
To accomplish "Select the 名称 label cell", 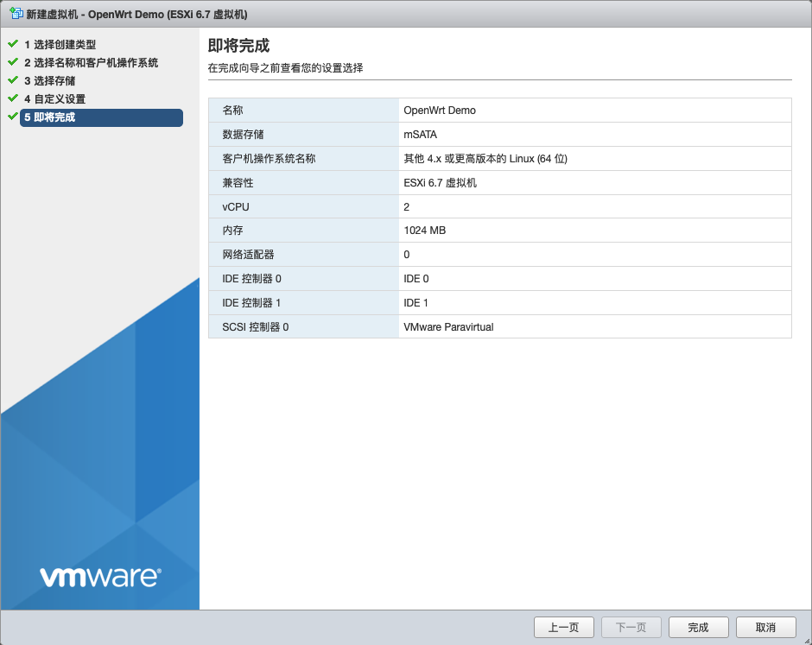I will pos(304,111).
